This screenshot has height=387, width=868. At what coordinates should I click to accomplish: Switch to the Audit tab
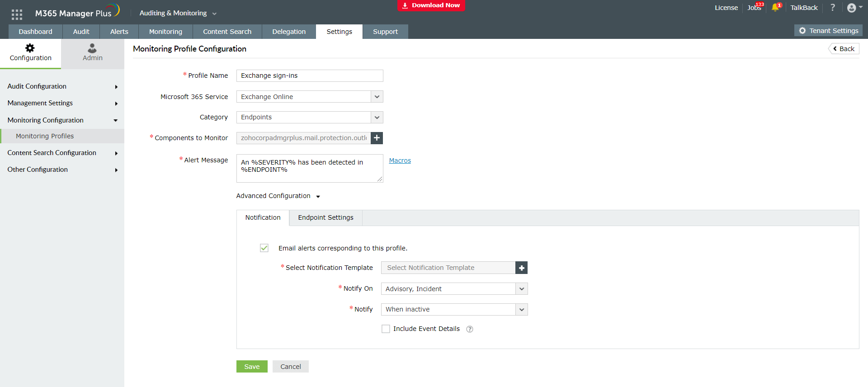81,32
